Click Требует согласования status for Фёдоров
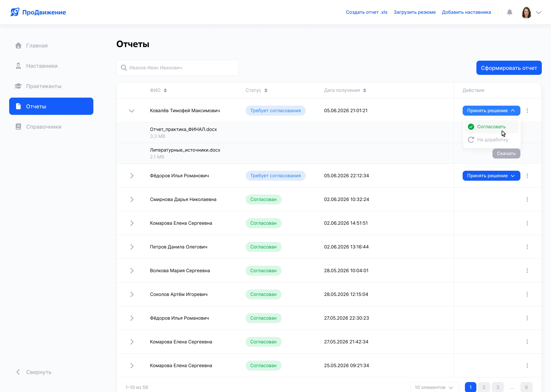Viewport: 551px width, 392px height. pos(275,176)
